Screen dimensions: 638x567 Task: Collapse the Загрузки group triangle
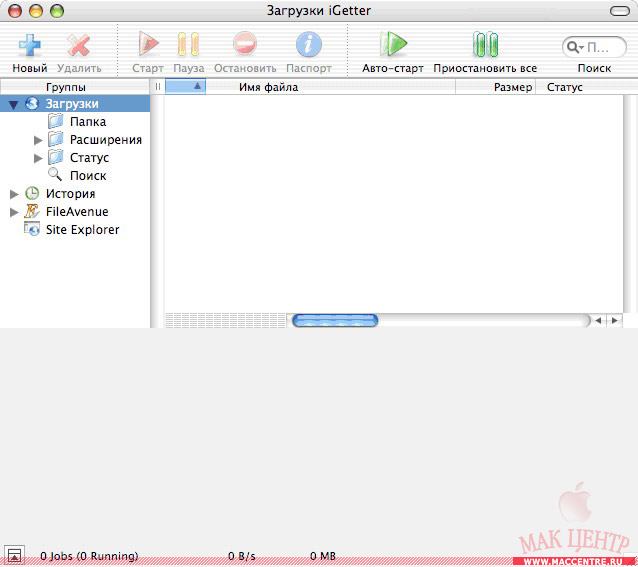[x=13, y=105]
